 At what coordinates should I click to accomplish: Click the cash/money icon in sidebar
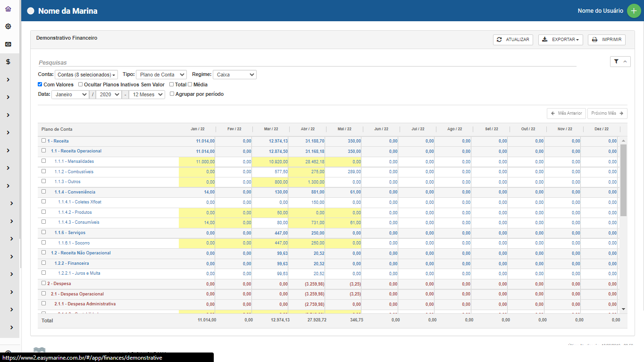click(x=8, y=44)
